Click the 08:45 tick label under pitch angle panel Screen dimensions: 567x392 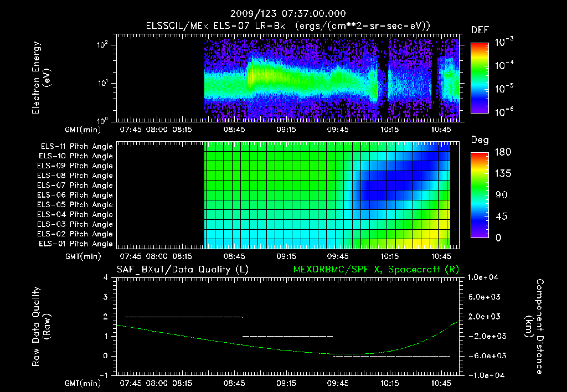tap(234, 256)
